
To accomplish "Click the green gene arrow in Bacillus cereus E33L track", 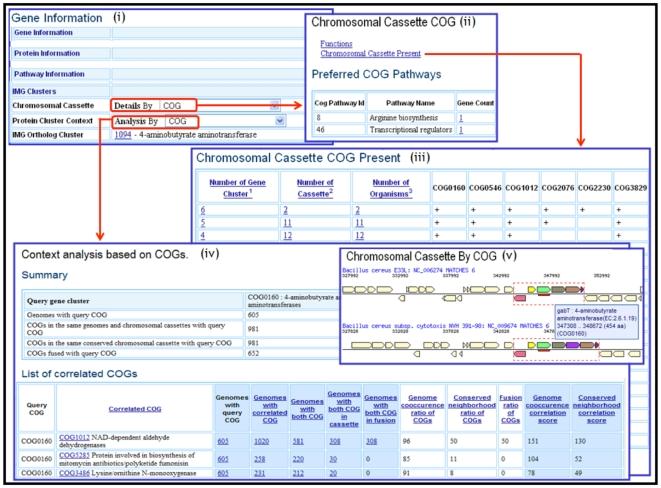I will 543,289.
